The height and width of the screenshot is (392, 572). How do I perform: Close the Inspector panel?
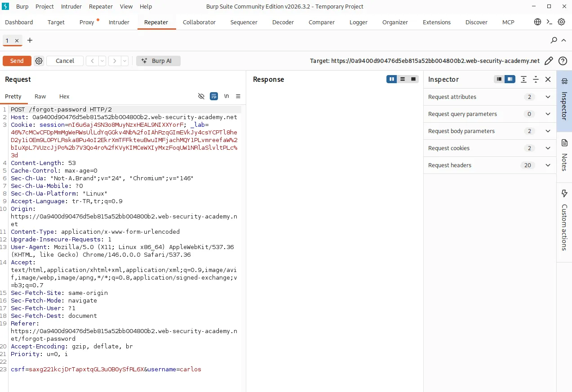(x=548, y=79)
